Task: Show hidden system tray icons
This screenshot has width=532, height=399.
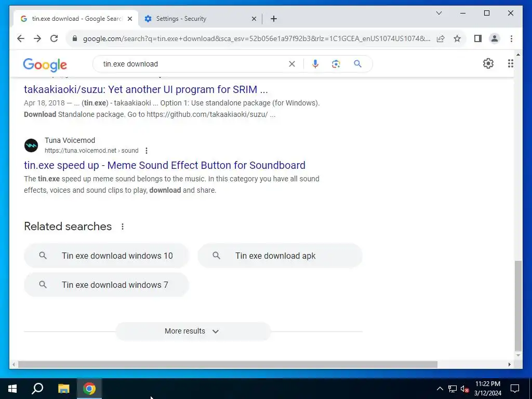Action: (x=440, y=389)
